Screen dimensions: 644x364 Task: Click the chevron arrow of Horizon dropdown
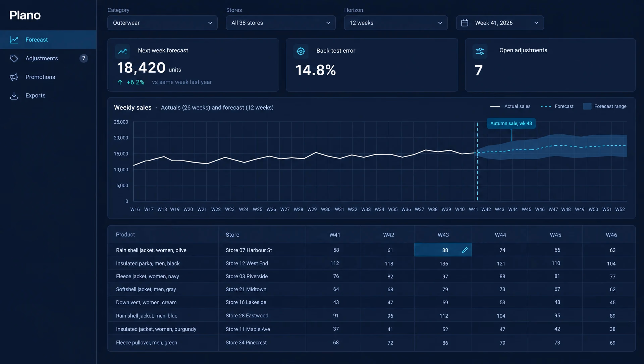[x=440, y=23]
